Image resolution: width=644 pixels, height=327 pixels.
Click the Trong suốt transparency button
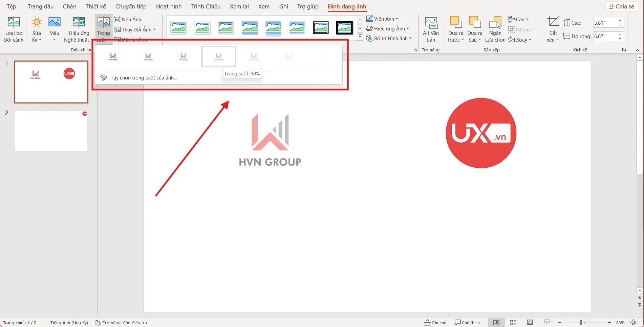(104, 29)
